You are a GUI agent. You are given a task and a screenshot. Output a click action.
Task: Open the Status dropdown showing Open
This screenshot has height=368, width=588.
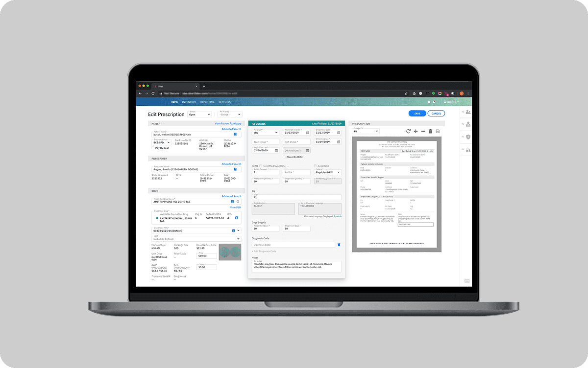tap(199, 115)
